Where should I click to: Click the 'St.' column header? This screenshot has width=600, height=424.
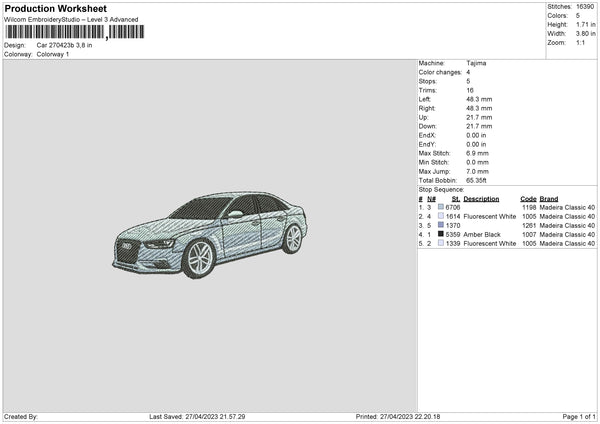point(456,199)
